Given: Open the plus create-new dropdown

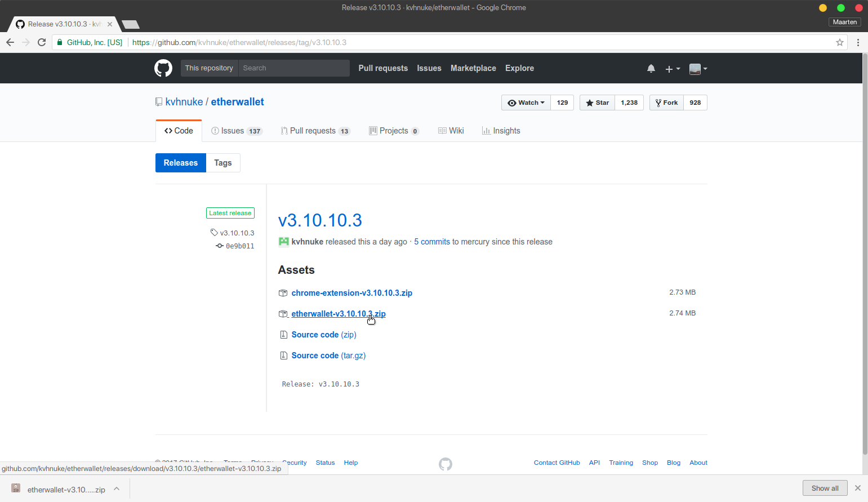Looking at the screenshot, I should [673, 69].
